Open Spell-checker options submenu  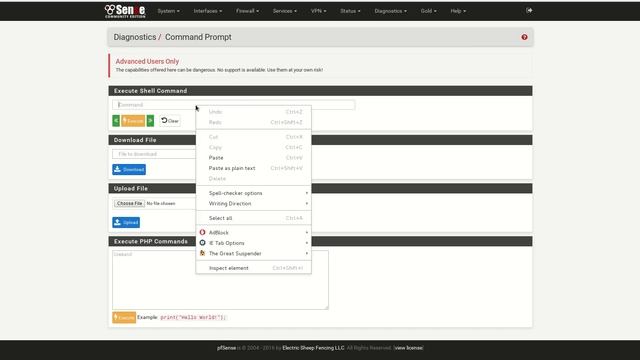tap(253, 193)
